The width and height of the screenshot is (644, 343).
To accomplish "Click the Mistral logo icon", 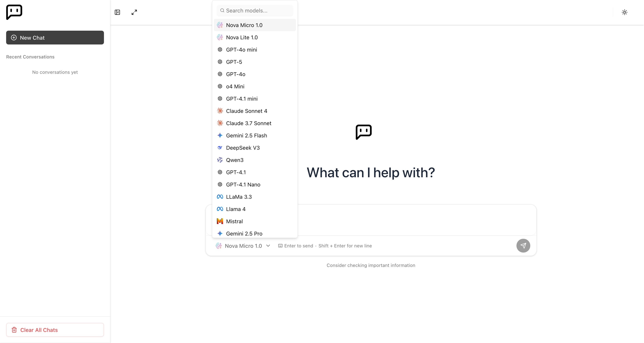I will pyautogui.click(x=220, y=221).
